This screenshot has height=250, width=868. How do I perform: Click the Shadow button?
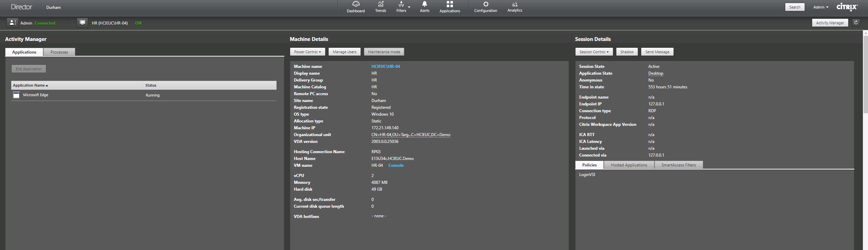(627, 52)
